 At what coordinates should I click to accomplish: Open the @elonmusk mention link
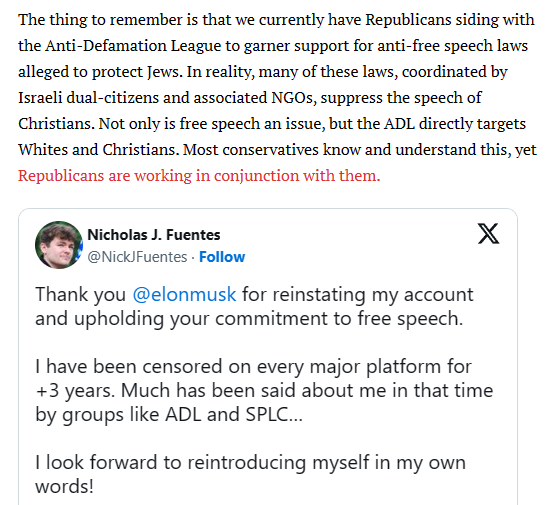(184, 294)
